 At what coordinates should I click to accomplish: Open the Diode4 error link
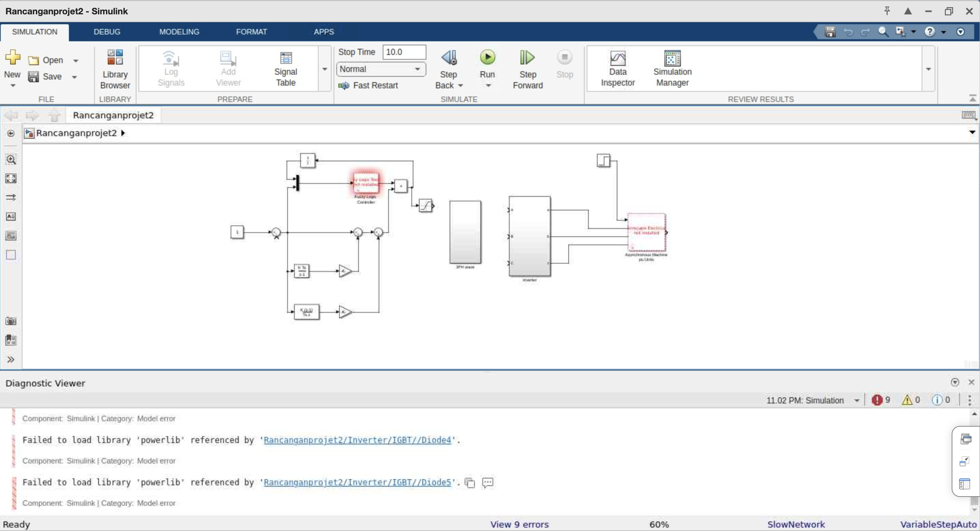[x=357, y=440]
